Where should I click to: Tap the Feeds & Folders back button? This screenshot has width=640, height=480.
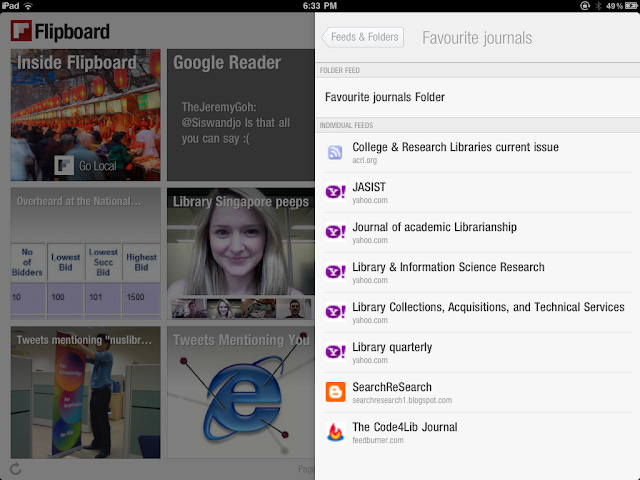pos(362,38)
